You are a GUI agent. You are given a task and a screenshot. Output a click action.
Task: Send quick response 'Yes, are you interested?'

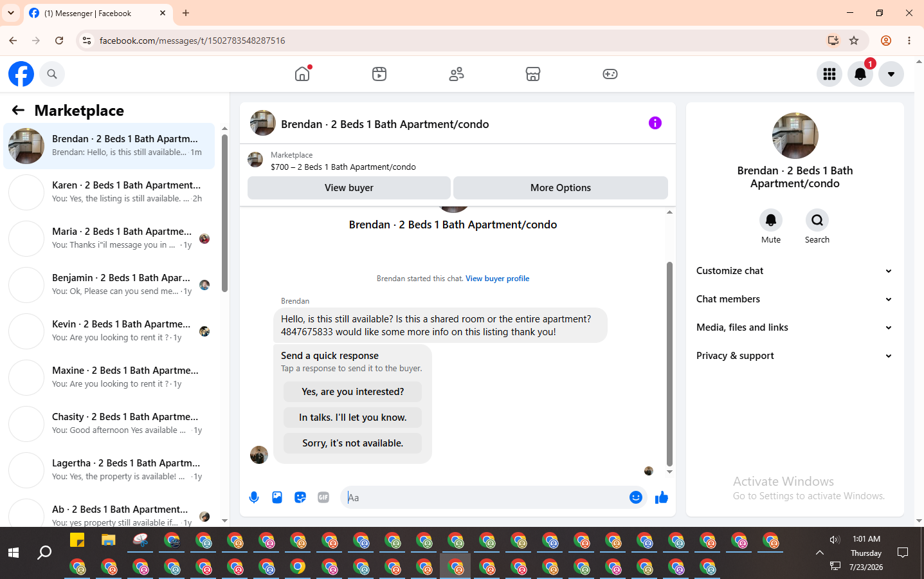(x=353, y=392)
